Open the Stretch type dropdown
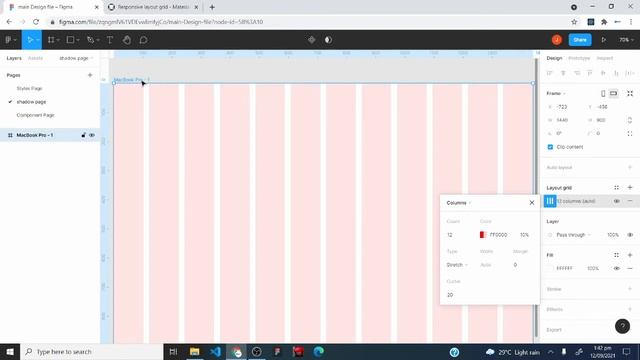640x360 pixels. 457,265
